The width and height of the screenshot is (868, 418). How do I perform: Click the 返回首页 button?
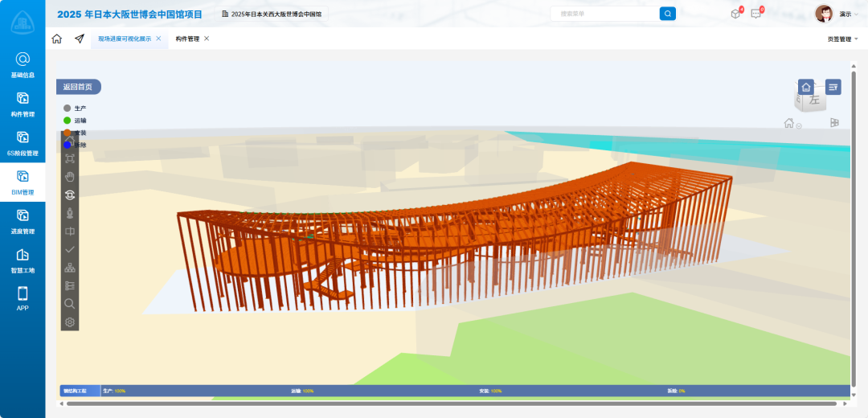click(x=78, y=87)
